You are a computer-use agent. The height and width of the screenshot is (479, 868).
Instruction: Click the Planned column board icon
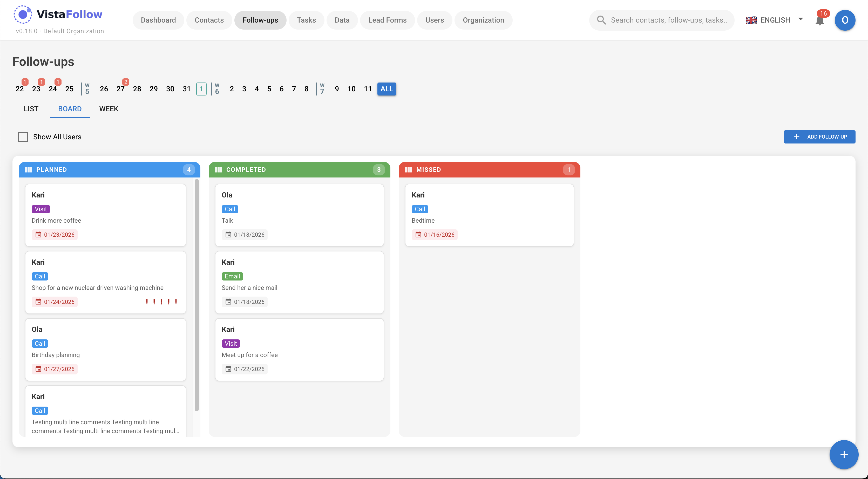[29, 170]
